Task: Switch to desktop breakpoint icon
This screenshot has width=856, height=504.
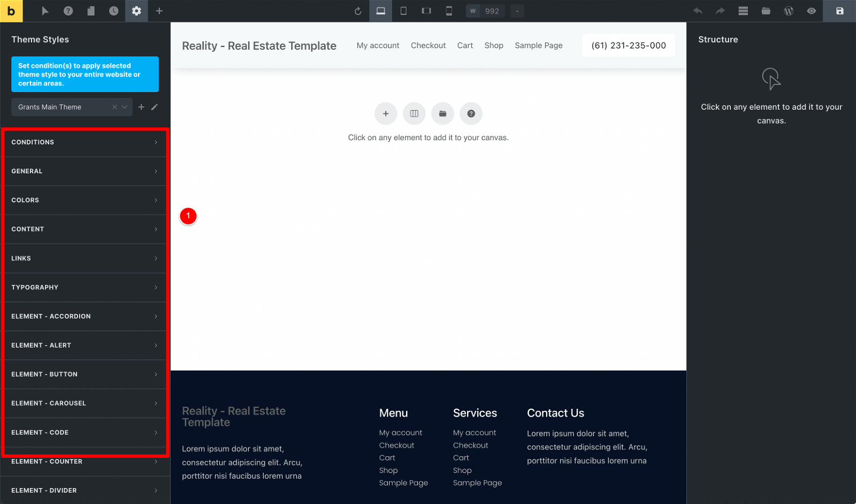Action: coord(380,11)
